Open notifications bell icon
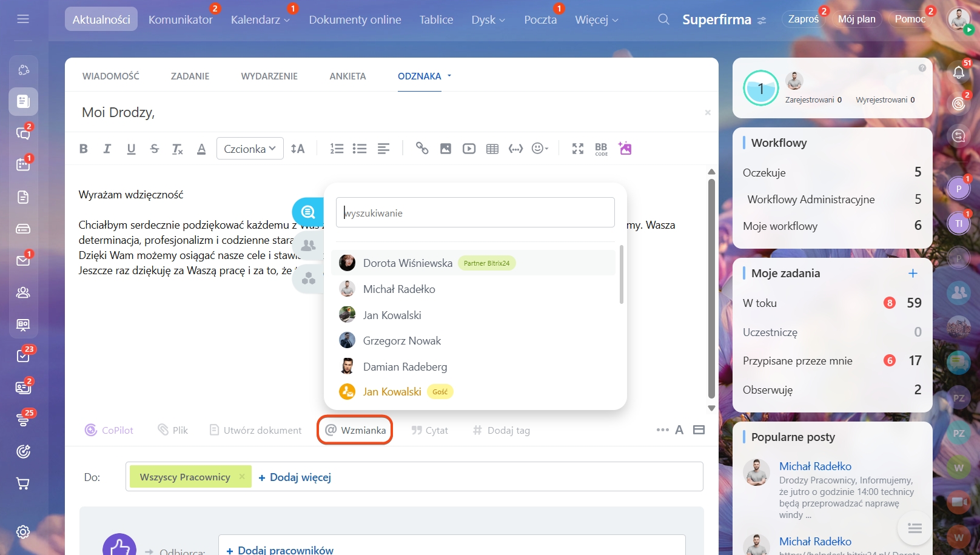Viewport: 980px width, 555px height. pyautogui.click(x=959, y=72)
